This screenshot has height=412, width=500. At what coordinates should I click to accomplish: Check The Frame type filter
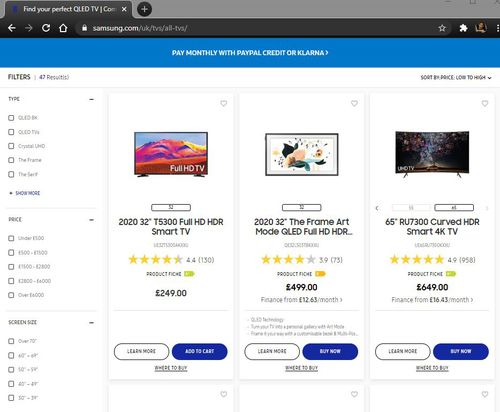11,160
